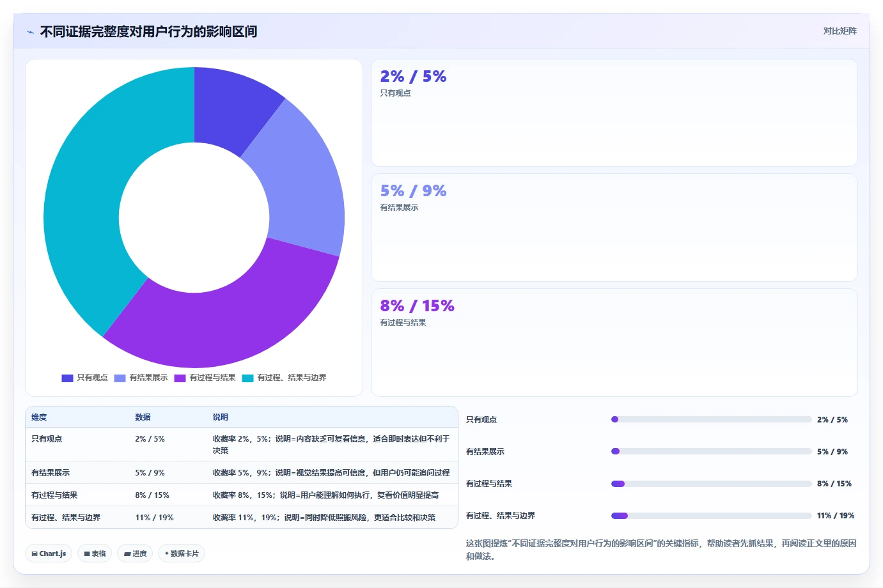Viewport: 883px width, 588px height.
Task: Toggle the 有结果展示 legend item
Action: pos(141,378)
